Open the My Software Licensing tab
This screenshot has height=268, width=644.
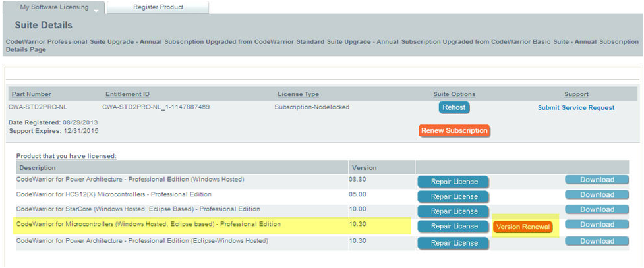pyautogui.click(x=54, y=7)
